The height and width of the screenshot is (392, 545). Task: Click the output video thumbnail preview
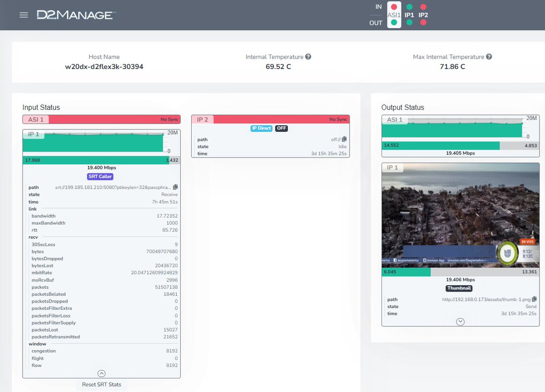461,215
